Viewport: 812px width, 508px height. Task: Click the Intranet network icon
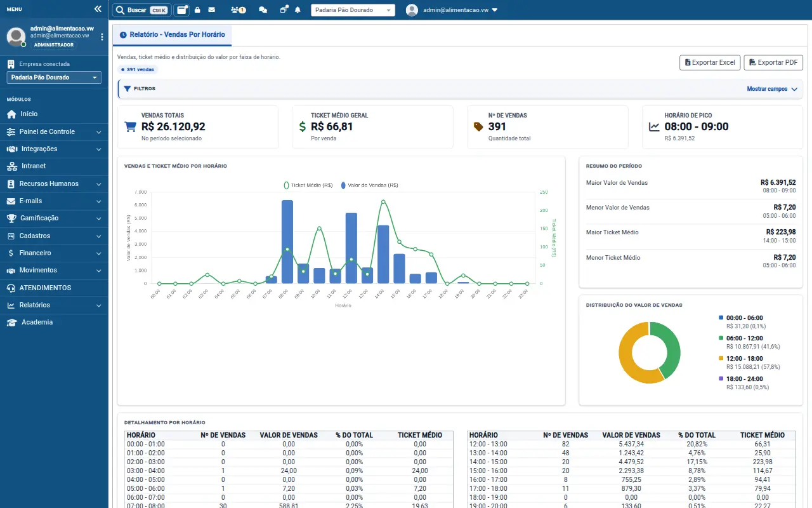point(11,166)
